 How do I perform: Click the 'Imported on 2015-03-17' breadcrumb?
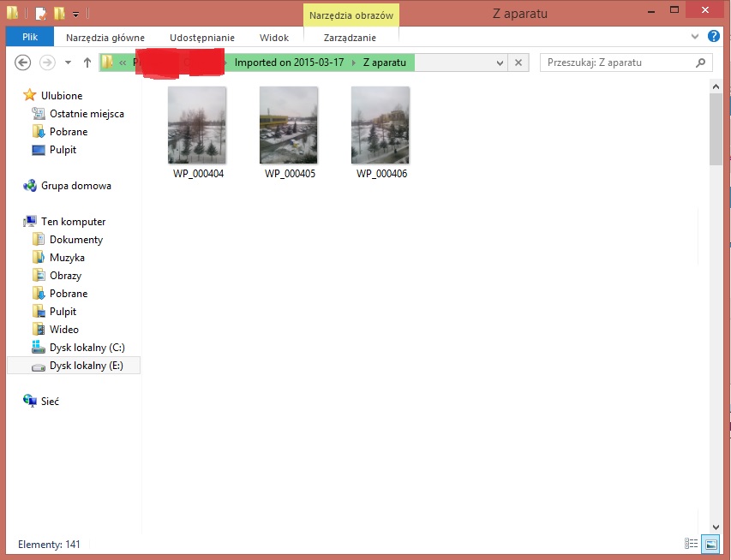pyautogui.click(x=289, y=63)
